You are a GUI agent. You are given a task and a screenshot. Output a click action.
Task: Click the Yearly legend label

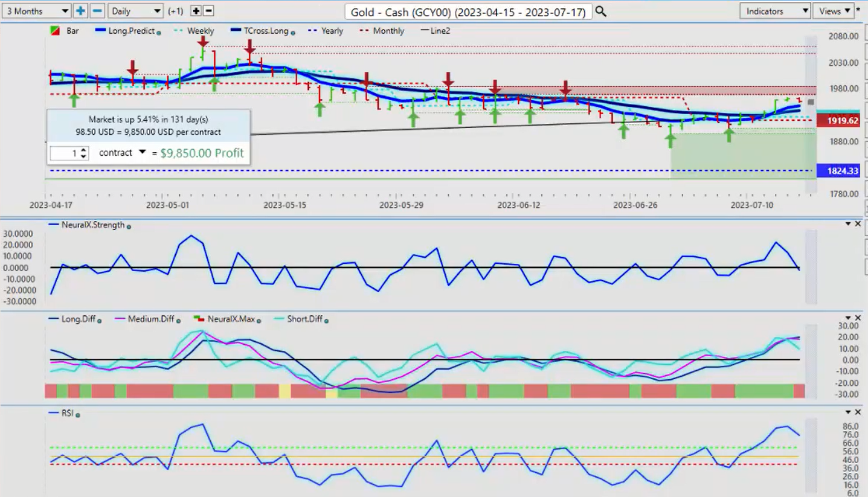tap(332, 31)
